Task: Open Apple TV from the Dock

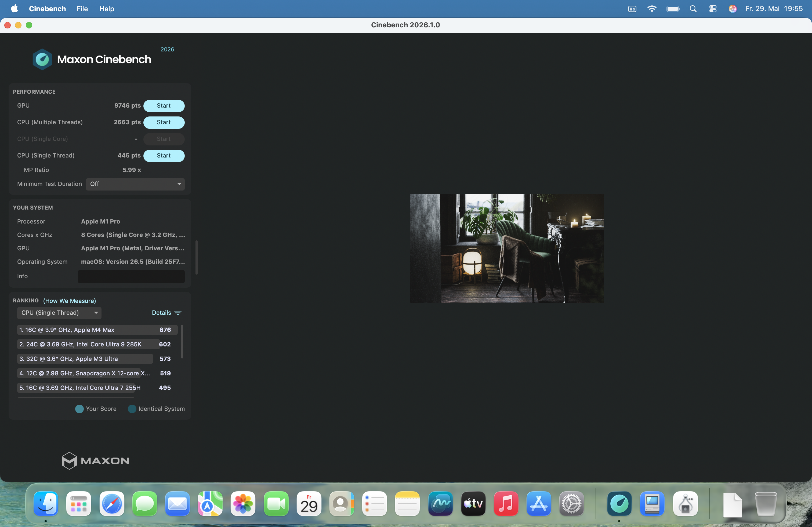Action: (473, 503)
